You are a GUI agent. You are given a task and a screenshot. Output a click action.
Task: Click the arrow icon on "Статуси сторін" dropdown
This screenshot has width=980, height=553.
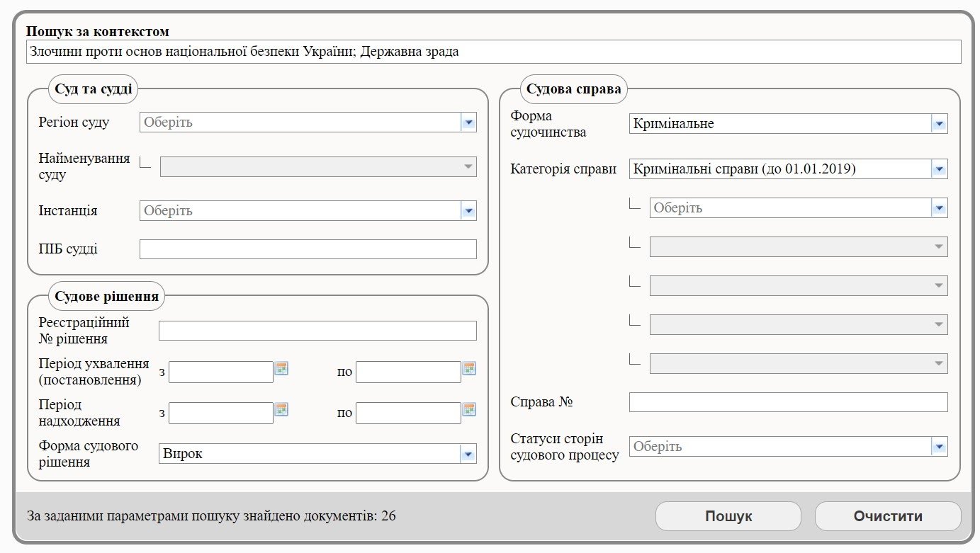[x=940, y=446]
